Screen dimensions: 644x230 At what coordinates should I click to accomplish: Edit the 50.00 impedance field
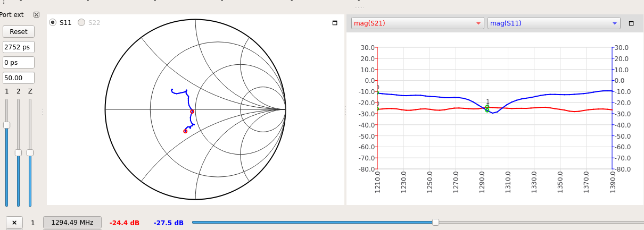pos(19,78)
